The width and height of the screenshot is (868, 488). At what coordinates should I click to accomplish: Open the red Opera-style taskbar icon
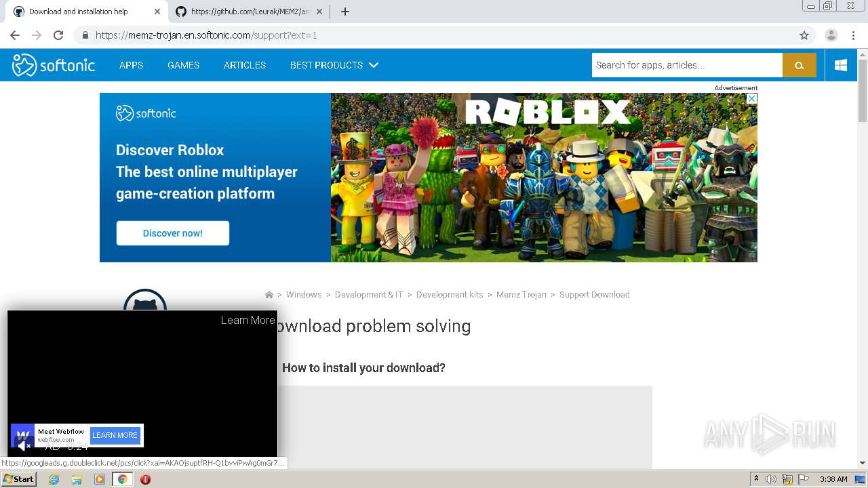coord(145,479)
